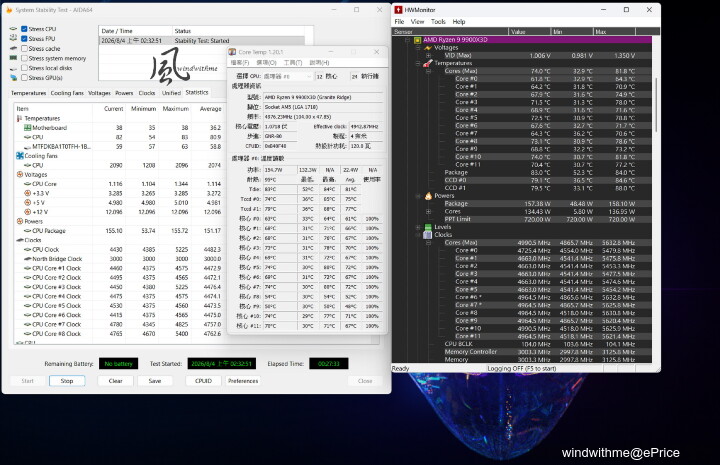Click the thermometer icon of the Temperatures group in AIDA64
Screen dimensions: 720x465
[x=19, y=118]
